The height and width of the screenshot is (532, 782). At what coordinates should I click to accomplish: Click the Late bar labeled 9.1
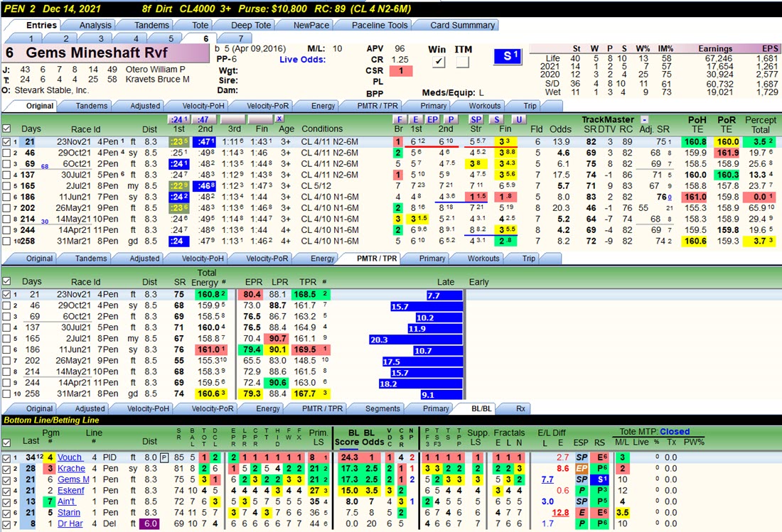[441, 394]
